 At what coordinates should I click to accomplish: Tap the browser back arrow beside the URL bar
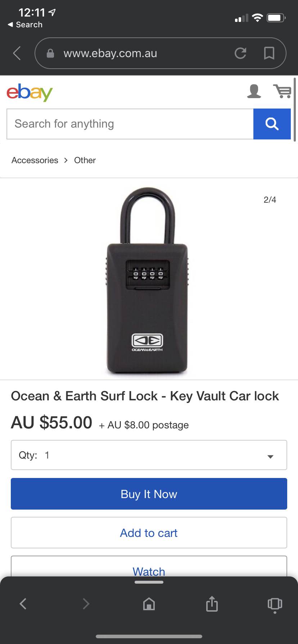click(17, 53)
